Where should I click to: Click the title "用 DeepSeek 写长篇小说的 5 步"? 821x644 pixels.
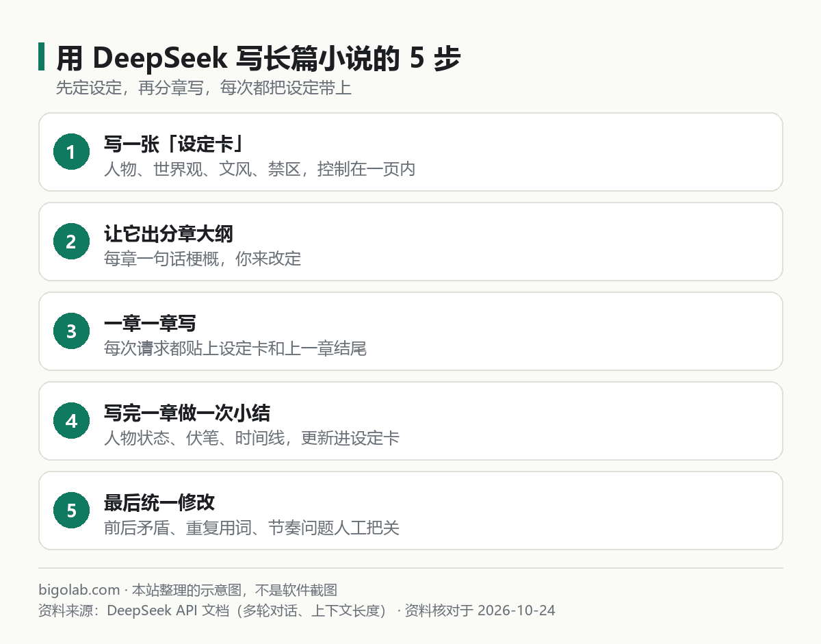click(259, 59)
